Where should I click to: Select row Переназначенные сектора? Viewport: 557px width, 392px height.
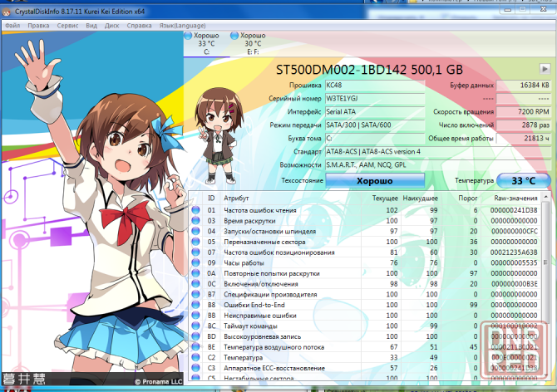(x=366, y=242)
